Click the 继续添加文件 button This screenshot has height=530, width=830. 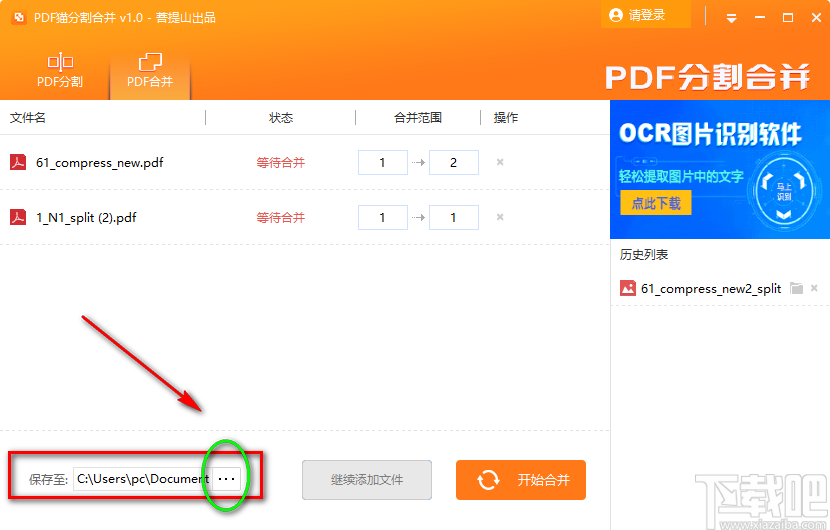point(367,480)
